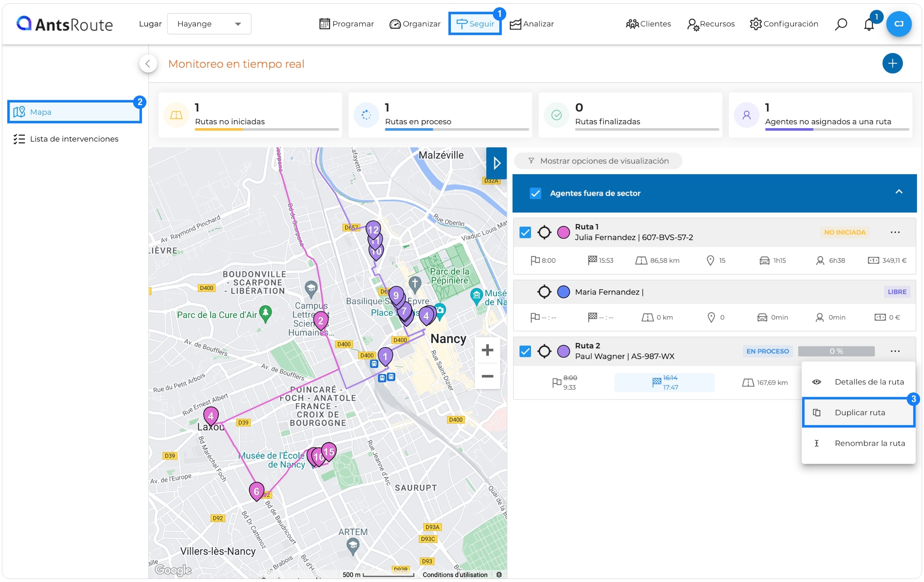Click the purple Ruta 2 color swatch
Image resolution: width=924 pixels, height=582 pixels.
[563, 351]
